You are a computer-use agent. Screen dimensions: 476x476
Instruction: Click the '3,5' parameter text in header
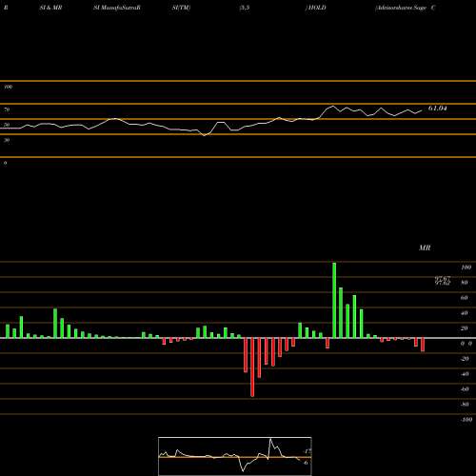point(245,8)
